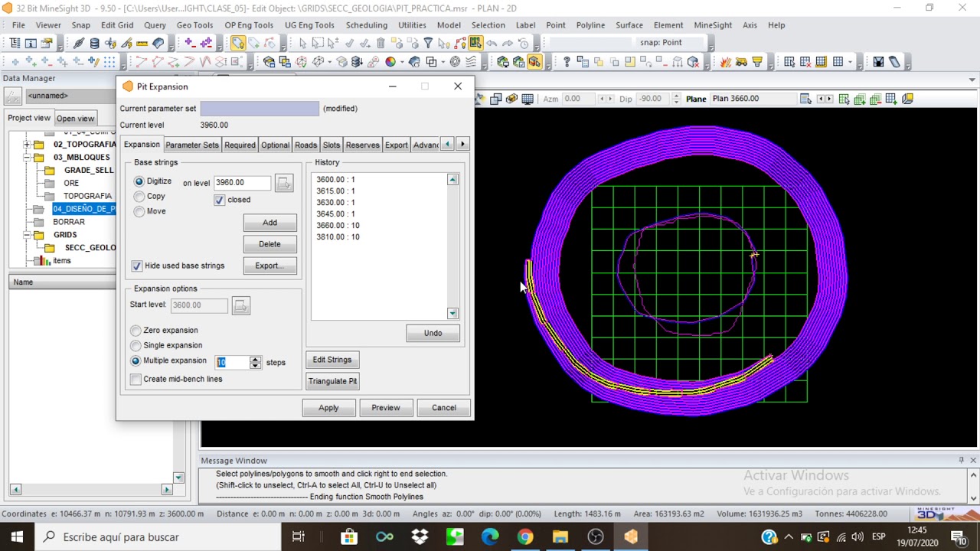Click the funnel filter icon in selection toolbar
The width and height of the screenshot is (980, 551).
pos(428,43)
